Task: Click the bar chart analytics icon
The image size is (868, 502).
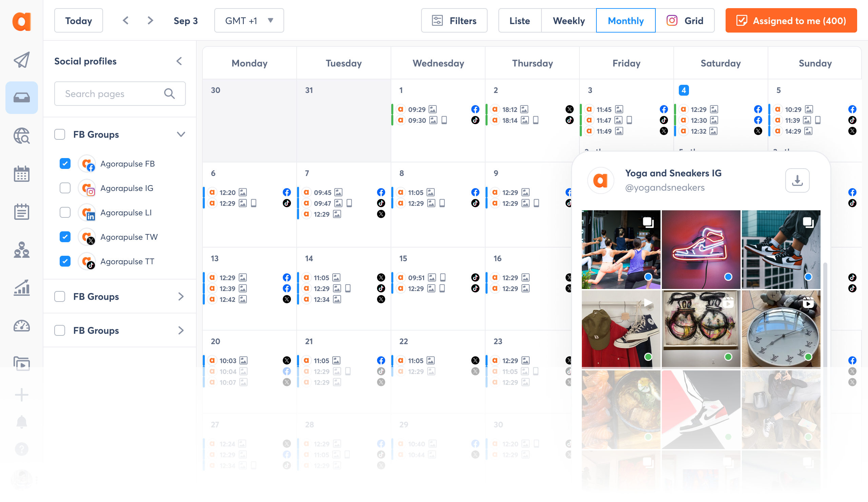Action: 21,286
